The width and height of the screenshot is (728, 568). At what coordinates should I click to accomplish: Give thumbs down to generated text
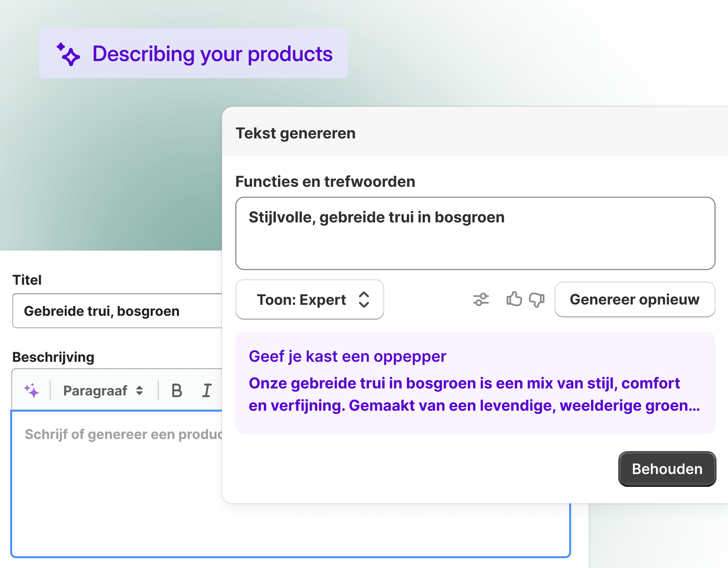click(x=537, y=300)
